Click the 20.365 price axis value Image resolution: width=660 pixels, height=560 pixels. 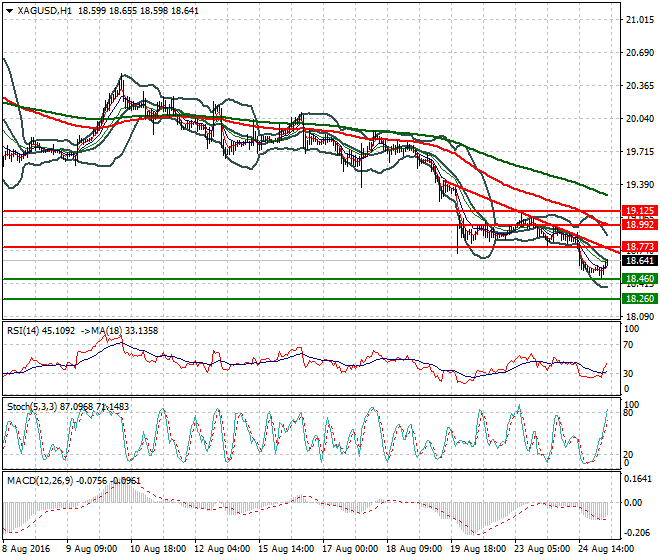(640, 86)
